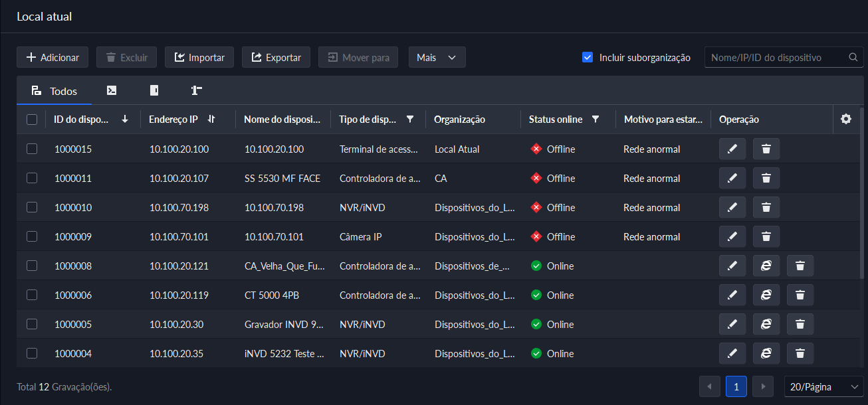Screen dimensions: 868x405
Task: Switch to the terminal-icon device tab
Action: pos(112,91)
